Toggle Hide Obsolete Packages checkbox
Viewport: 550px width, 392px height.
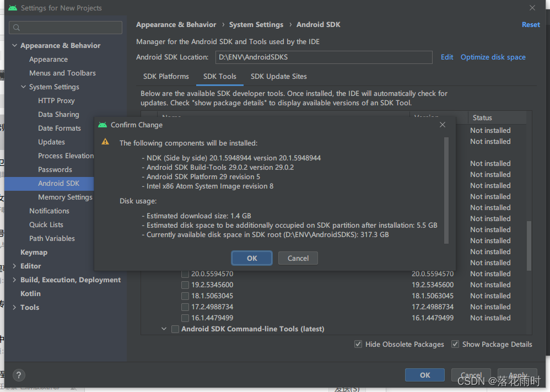[x=358, y=344]
